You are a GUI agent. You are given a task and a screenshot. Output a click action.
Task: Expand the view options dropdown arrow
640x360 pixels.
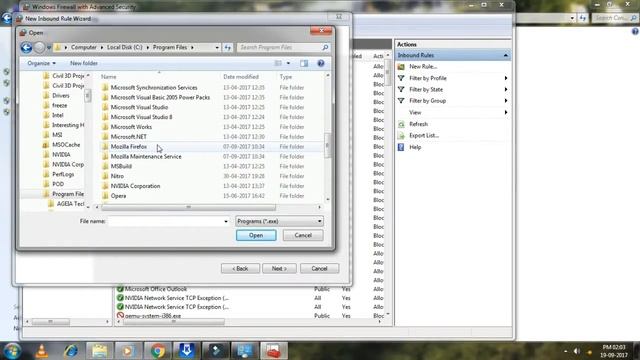[x=288, y=63]
